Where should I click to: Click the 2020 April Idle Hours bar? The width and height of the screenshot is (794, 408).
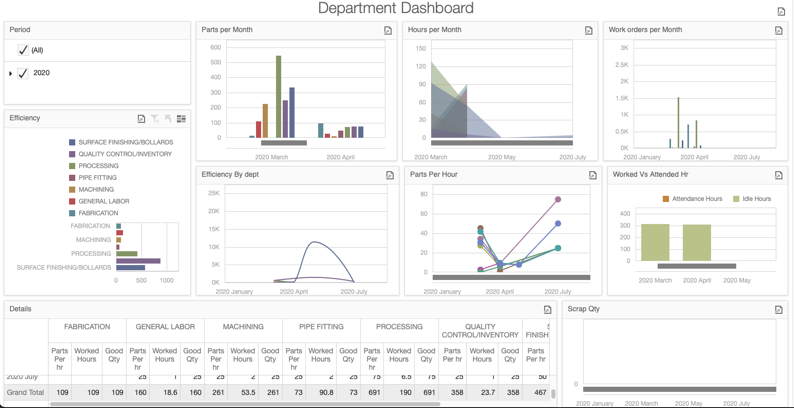(x=697, y=243)
